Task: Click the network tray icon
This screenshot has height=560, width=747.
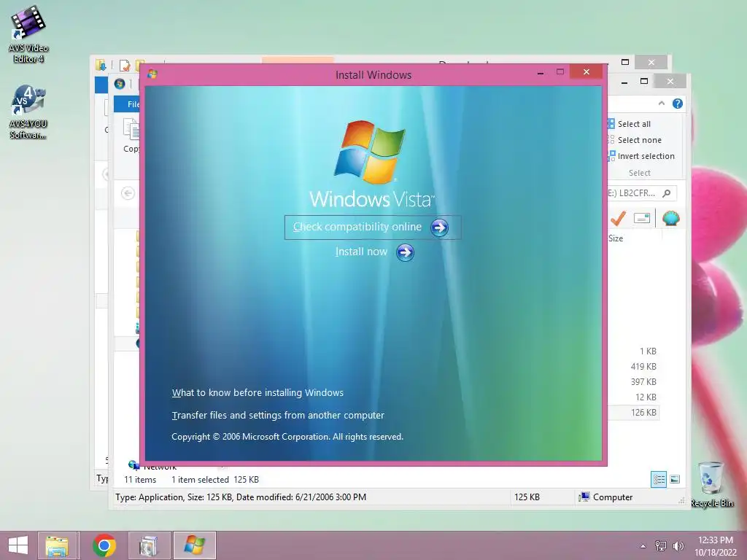Action: pos(661,545)
